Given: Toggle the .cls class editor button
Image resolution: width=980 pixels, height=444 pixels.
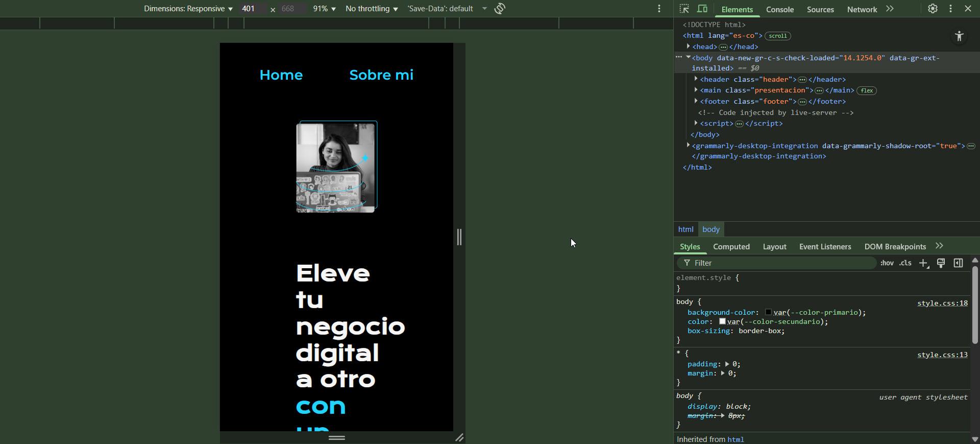Looking at the screenshot, I should [905, 263].
